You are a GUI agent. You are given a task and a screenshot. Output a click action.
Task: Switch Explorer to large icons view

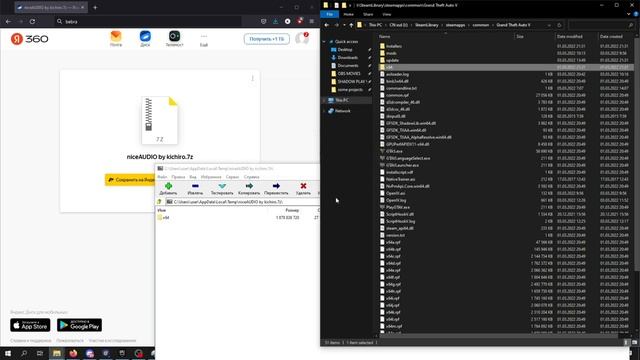[634, 342]
